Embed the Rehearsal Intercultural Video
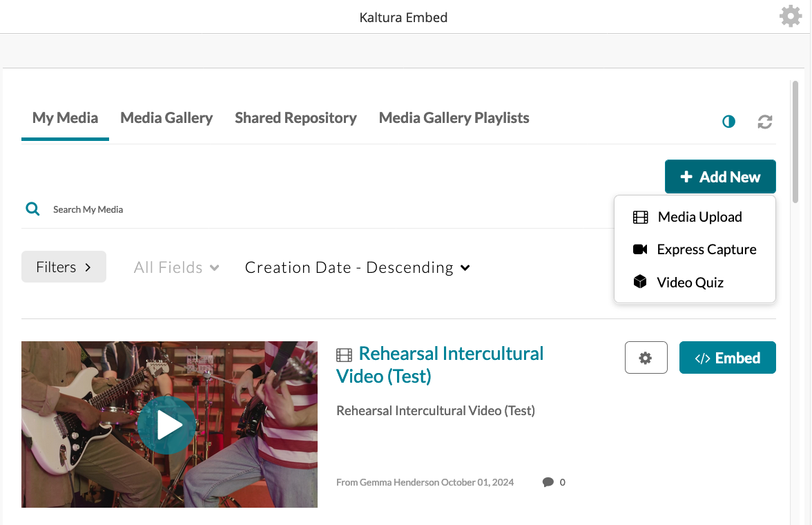 tap(727, 358)
